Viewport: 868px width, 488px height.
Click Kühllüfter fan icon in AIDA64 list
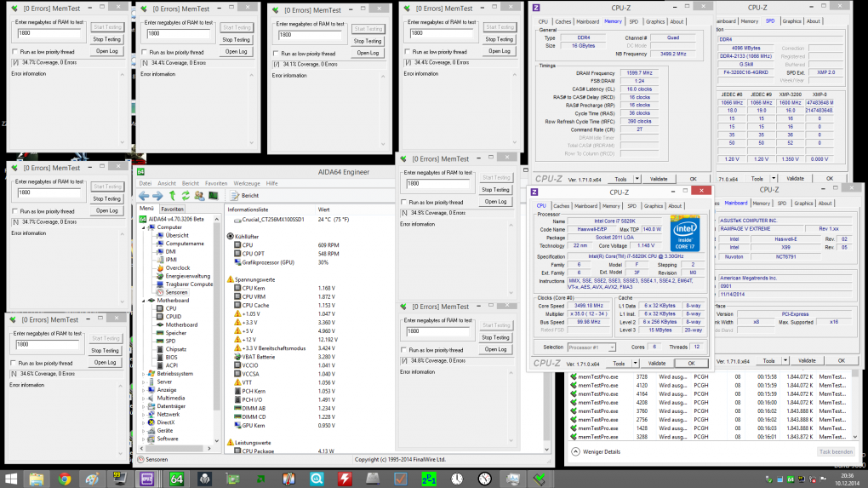click(231, 236)
